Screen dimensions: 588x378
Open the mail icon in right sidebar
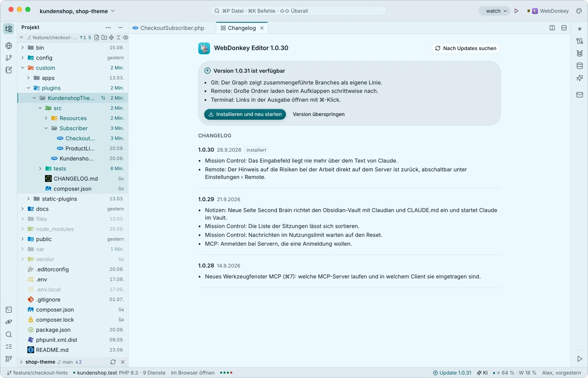580,95
